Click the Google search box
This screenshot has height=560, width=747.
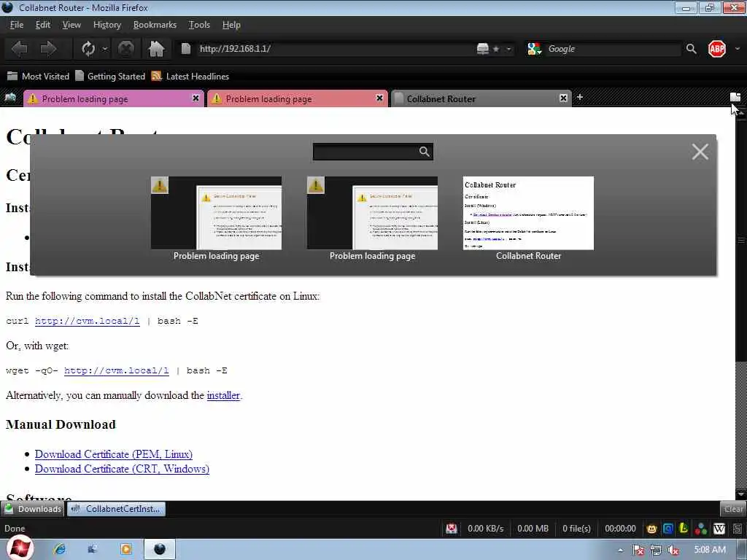tap(613, 49)
